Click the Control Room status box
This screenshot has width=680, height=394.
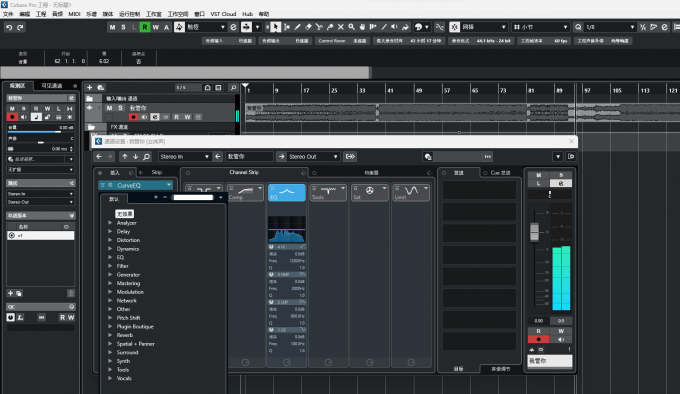pyautogui.click(x=342, y=41)
